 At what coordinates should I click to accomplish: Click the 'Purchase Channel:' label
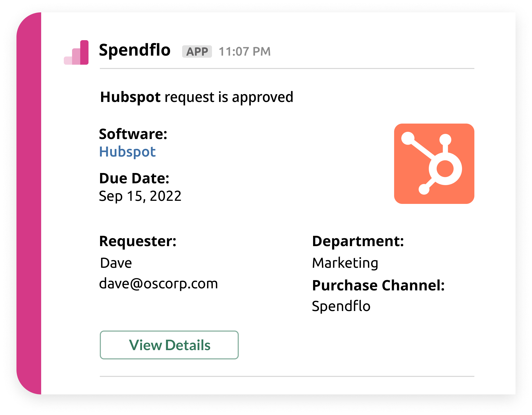pyautogui.click(x=378, y=285)
